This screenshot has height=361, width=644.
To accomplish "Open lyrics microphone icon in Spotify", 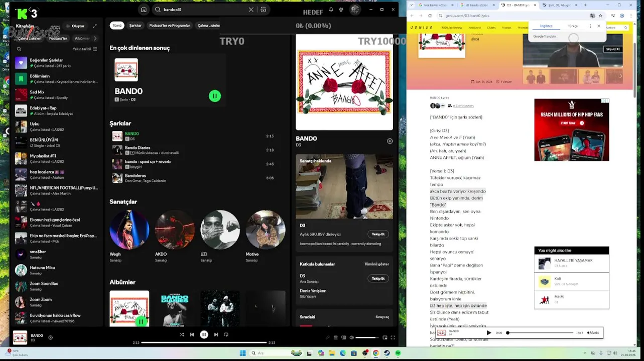I will (327, 337).
